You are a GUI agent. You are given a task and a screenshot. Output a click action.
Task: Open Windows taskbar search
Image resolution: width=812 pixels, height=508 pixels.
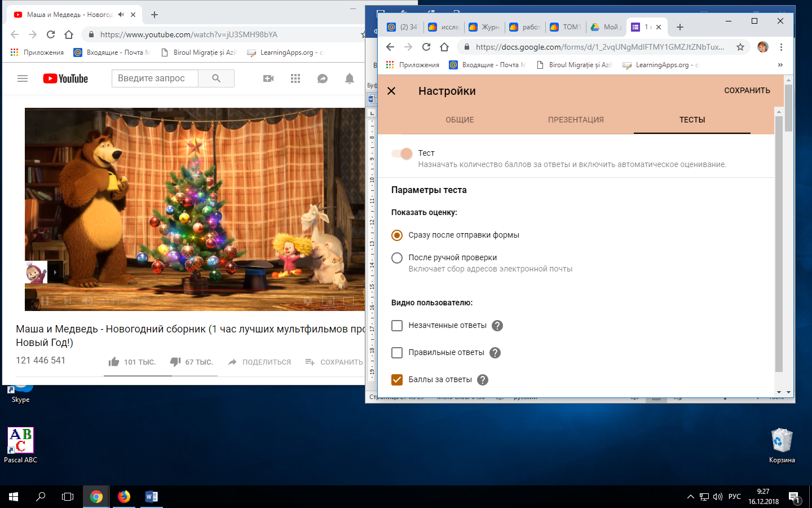(x=41, y=497)
